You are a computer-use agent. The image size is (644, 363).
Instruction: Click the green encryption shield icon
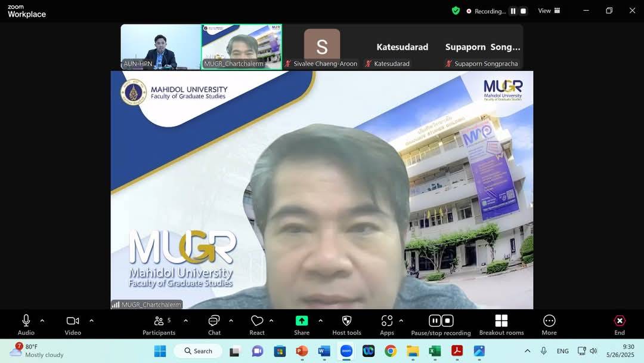click(456, 11)
